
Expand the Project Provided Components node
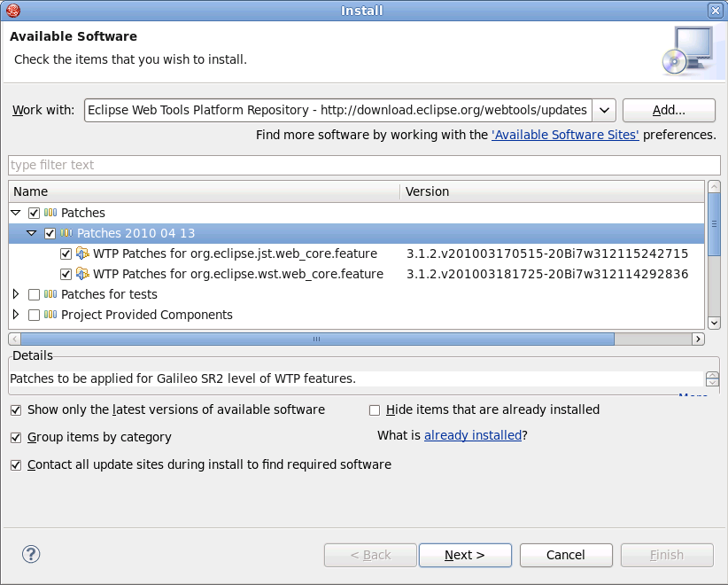point(16,315)
